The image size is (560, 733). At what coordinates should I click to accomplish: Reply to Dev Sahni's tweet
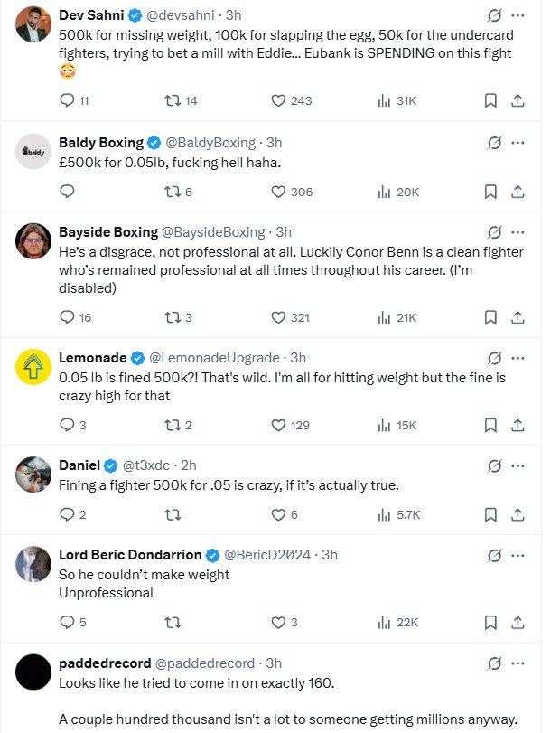pyautogui.click(x=66, y=101)
